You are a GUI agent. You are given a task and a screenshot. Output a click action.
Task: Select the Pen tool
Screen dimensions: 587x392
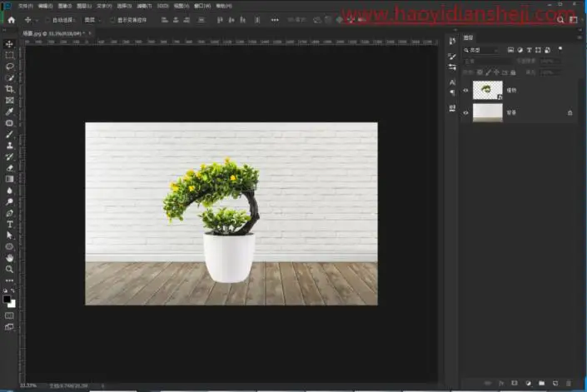[9, 213]
